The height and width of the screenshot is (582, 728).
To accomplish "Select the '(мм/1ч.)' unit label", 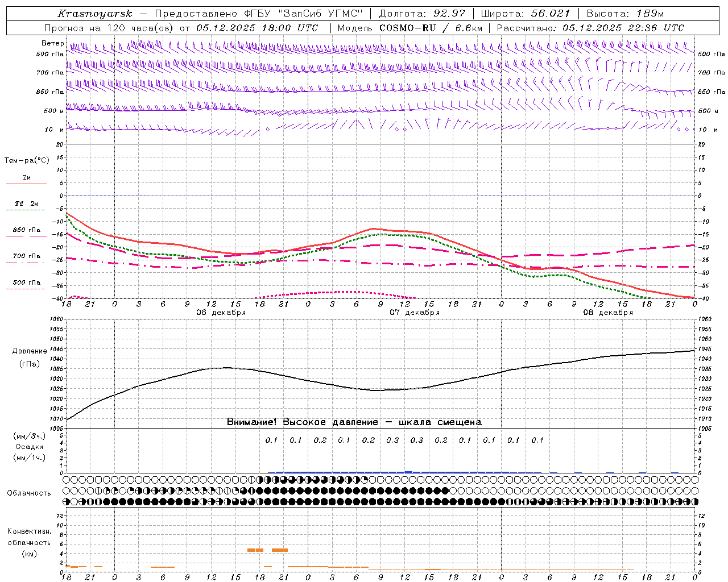I will [30, 458].
